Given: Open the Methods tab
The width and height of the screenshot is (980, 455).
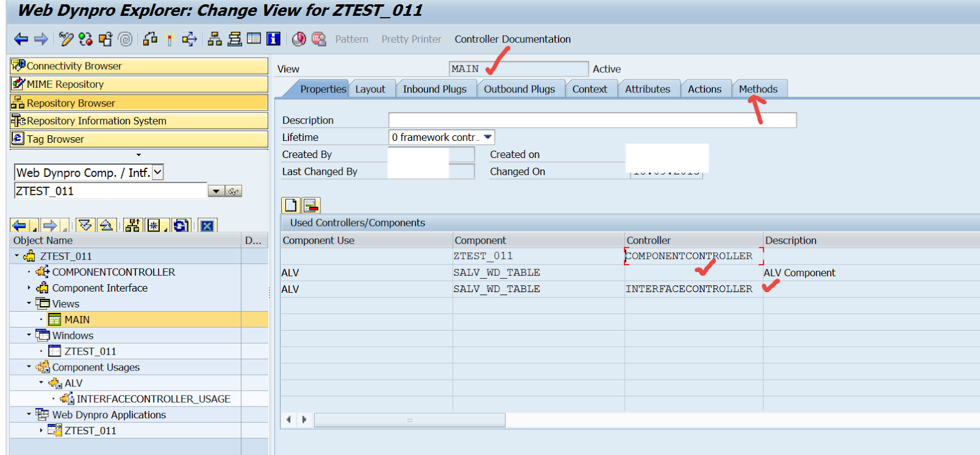Looking at the screenshot, I should (x=758, y=89).
